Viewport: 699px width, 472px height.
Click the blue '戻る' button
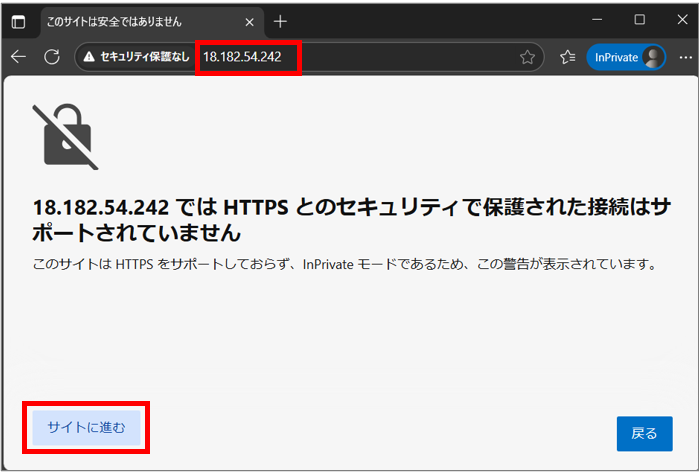(645, 434)
